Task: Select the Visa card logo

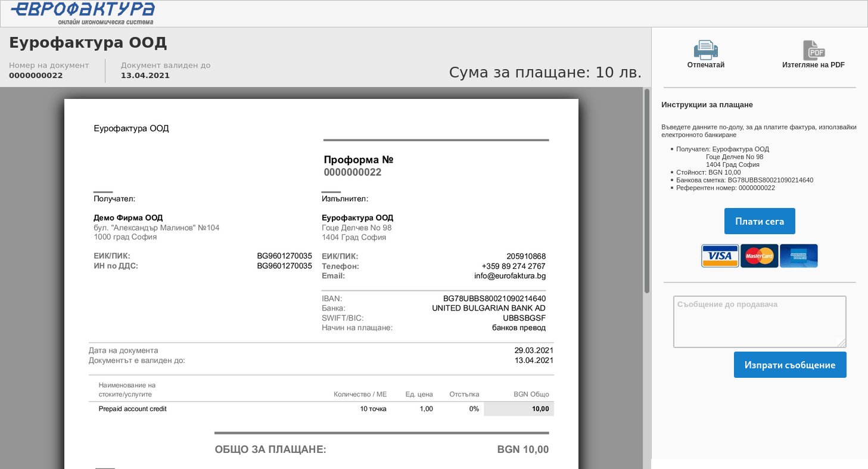Action: click(x=720, y=256)
